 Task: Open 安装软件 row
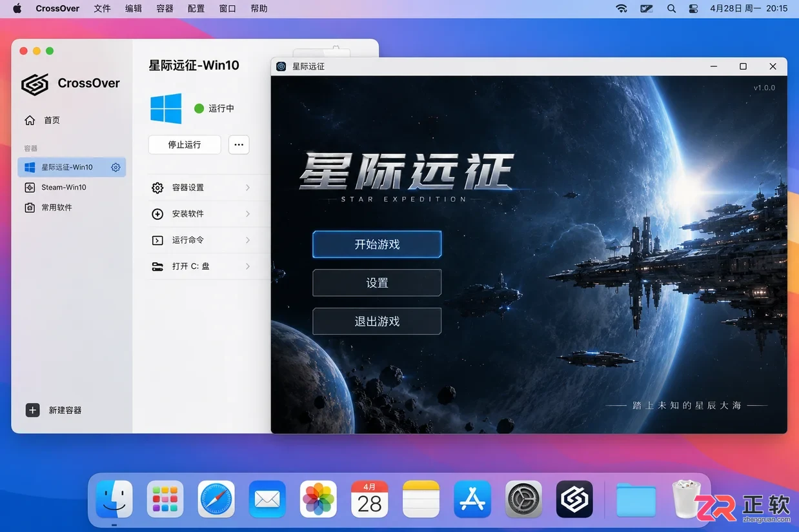(208, 214)
